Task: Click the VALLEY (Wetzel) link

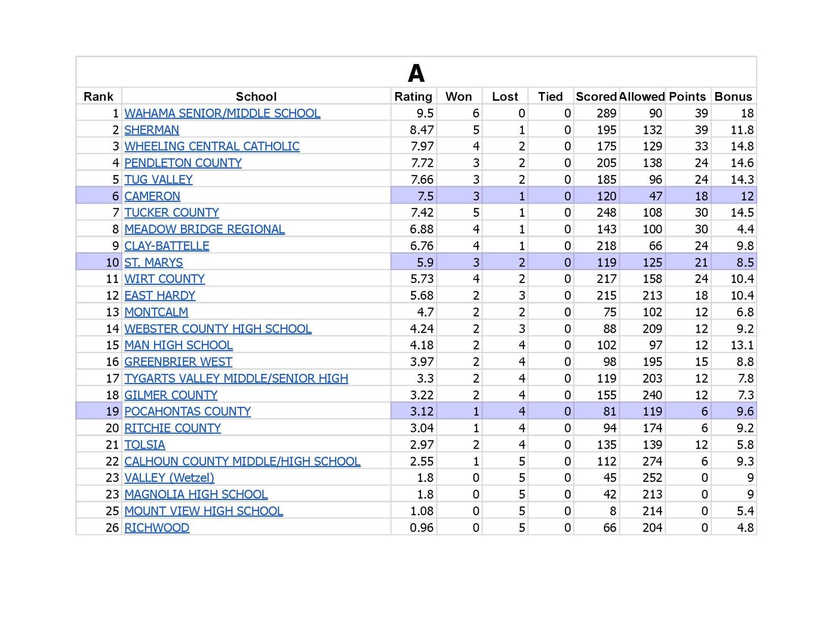Action: pos(168,478)
